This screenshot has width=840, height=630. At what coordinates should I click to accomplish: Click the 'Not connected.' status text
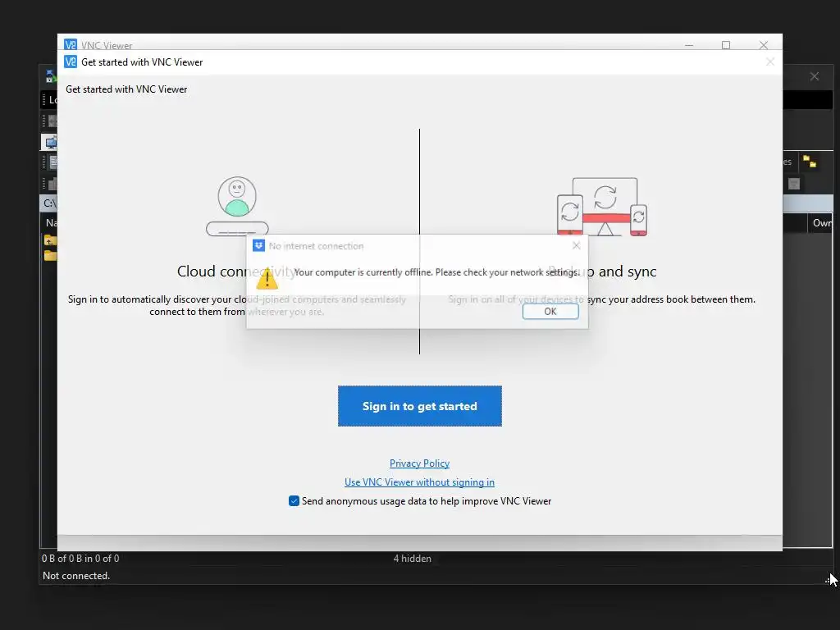pyautogui.click(x=76, y=575)
